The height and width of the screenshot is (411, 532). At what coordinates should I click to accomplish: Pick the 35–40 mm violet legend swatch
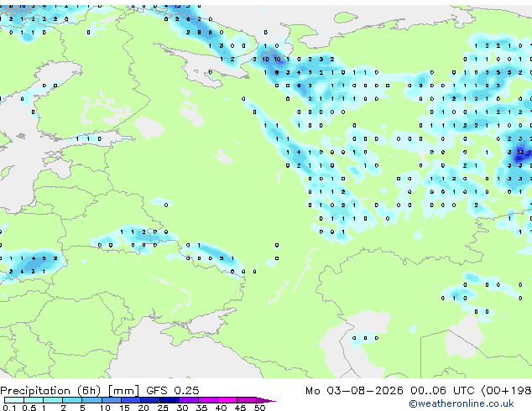click(207, 400)
